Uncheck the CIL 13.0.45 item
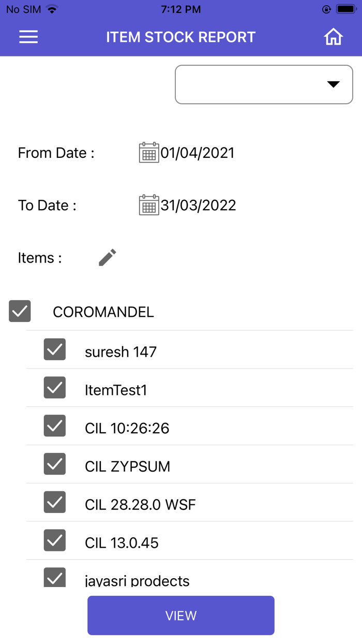Viewport: 362px width, 644px height. coord(54,540)
